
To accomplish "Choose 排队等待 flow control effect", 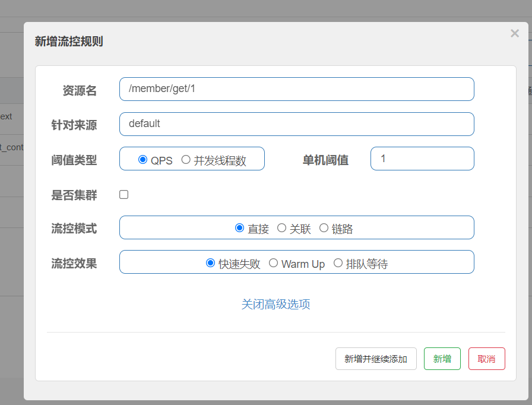I will coord(338,263).
